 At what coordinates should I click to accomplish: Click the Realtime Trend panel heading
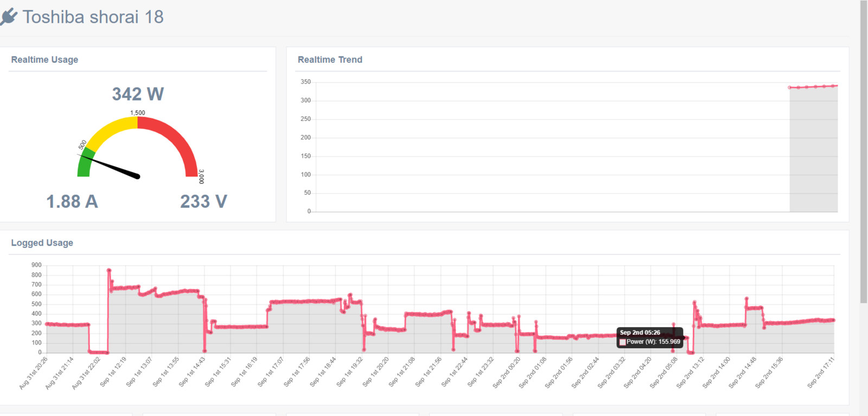[x=330, y=60]
